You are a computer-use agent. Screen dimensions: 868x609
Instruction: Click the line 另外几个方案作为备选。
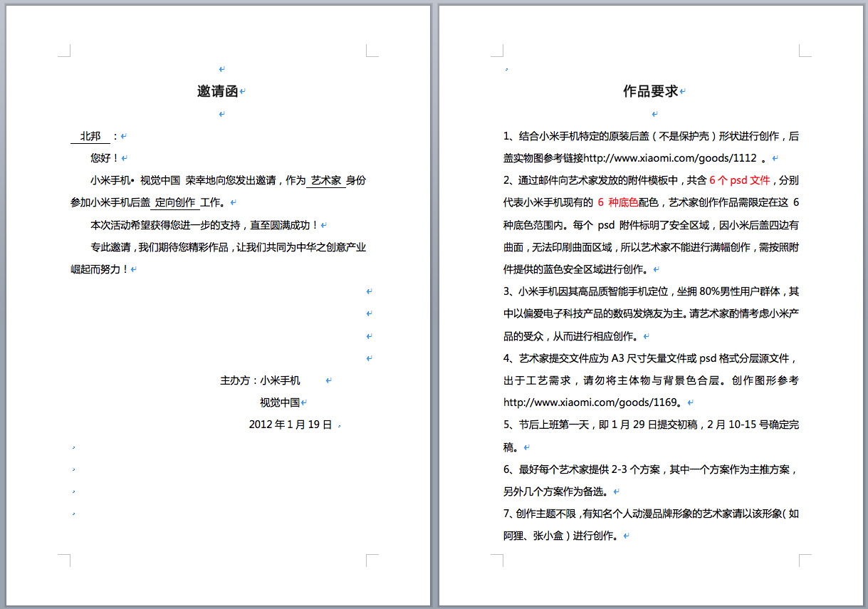(x=557, y=491)
